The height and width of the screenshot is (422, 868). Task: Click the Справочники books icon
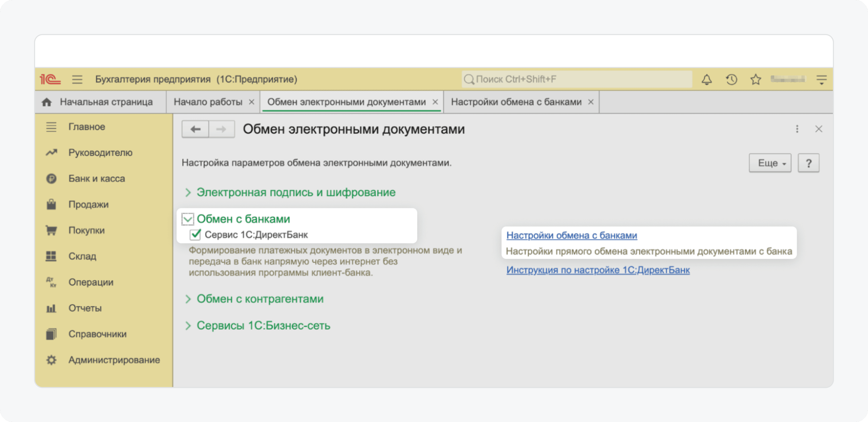[x=51, y=334]
